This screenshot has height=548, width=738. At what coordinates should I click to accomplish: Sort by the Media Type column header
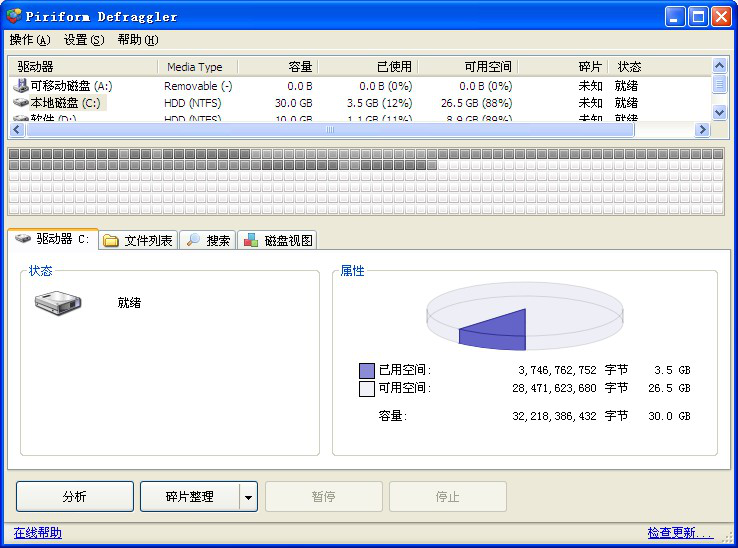[197, 67]
